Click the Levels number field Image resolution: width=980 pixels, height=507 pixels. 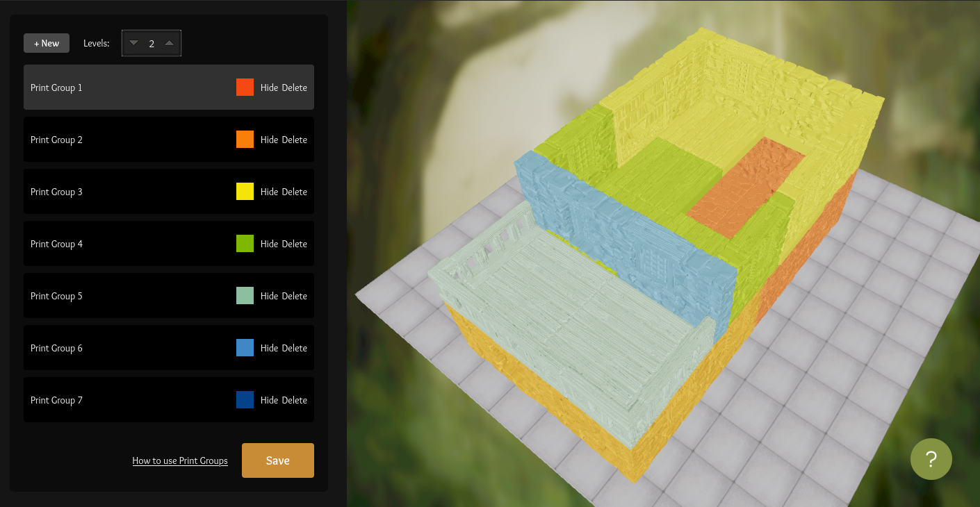click(152, 43)
